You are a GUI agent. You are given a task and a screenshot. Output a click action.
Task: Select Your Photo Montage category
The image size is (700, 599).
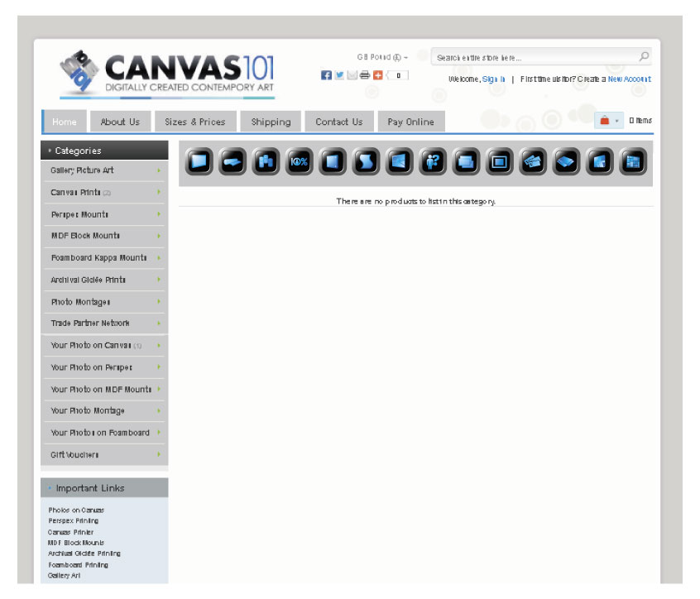click(88, 411)
